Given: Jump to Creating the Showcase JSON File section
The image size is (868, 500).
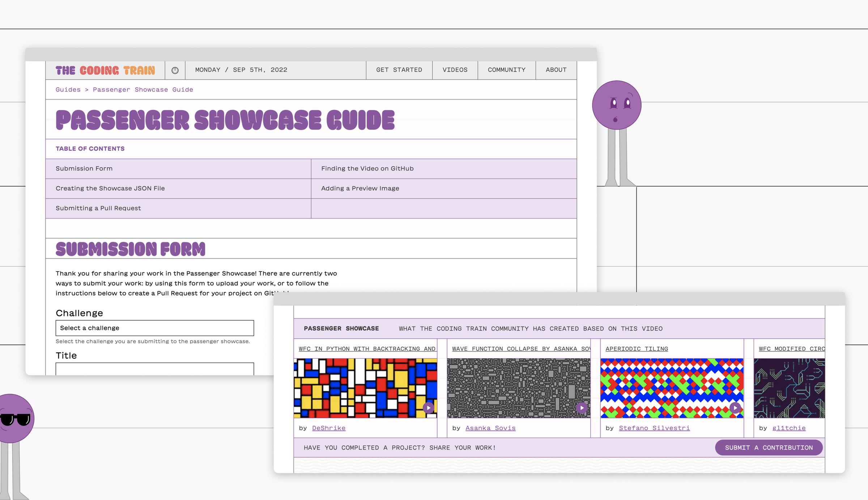Looking at the screenshot, I should (110, 188).
